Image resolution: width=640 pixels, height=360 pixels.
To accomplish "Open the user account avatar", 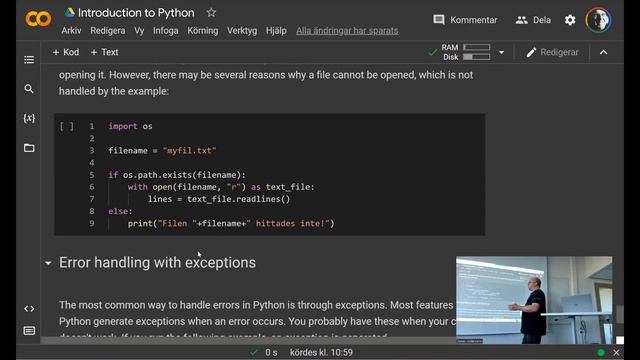I will [x=598, y=20].
